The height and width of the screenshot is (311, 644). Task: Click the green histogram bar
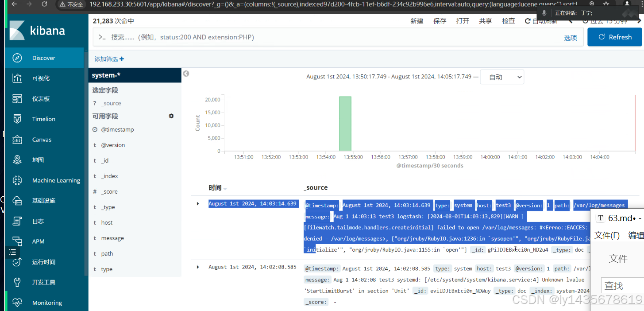click(345, 124)
